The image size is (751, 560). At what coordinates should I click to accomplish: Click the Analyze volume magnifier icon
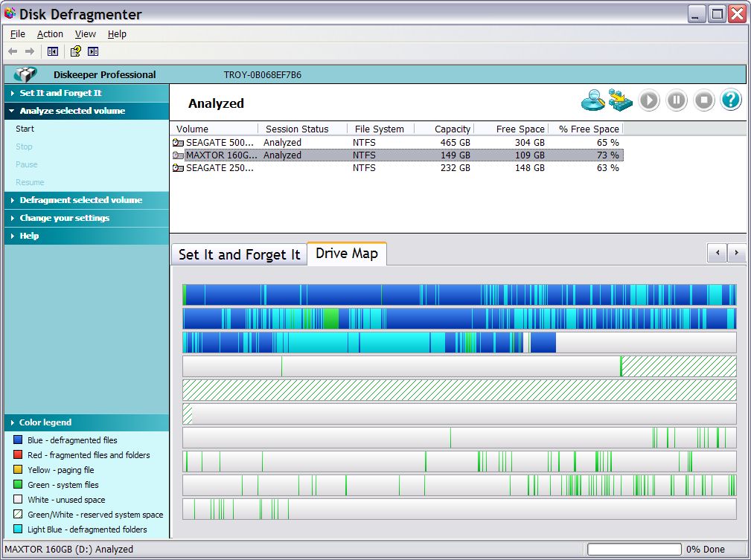tap(592, 100)
